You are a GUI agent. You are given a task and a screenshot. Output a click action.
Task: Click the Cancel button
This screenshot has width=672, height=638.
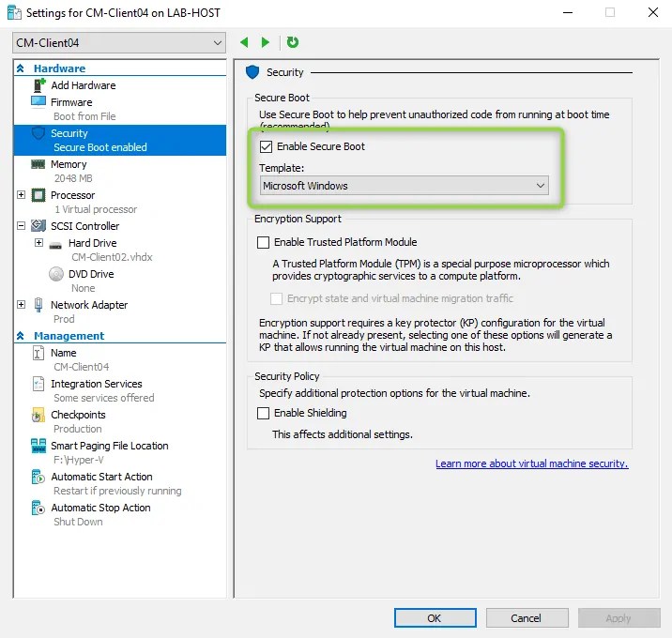[x=527, y=618]
